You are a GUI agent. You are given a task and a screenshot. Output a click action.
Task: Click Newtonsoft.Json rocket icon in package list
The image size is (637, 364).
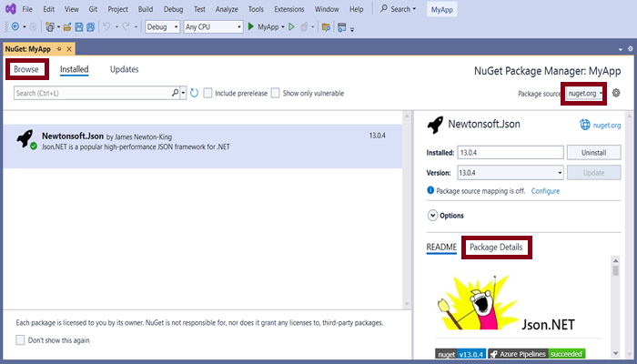25,138
